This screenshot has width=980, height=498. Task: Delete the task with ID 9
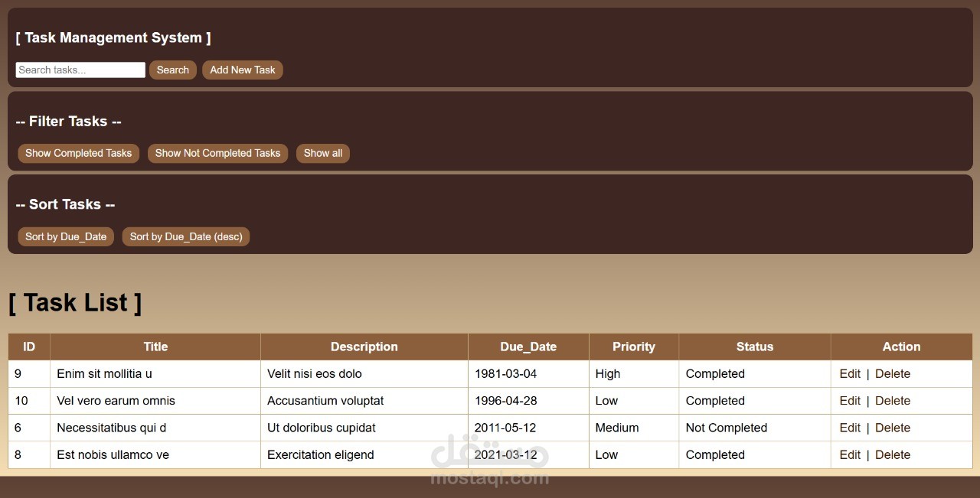893,373
